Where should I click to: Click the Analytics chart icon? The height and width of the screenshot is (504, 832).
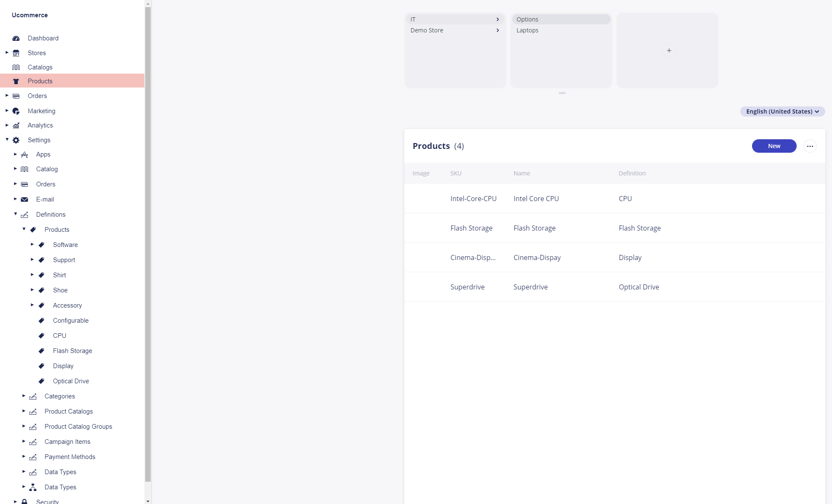(x=16, y=125)
